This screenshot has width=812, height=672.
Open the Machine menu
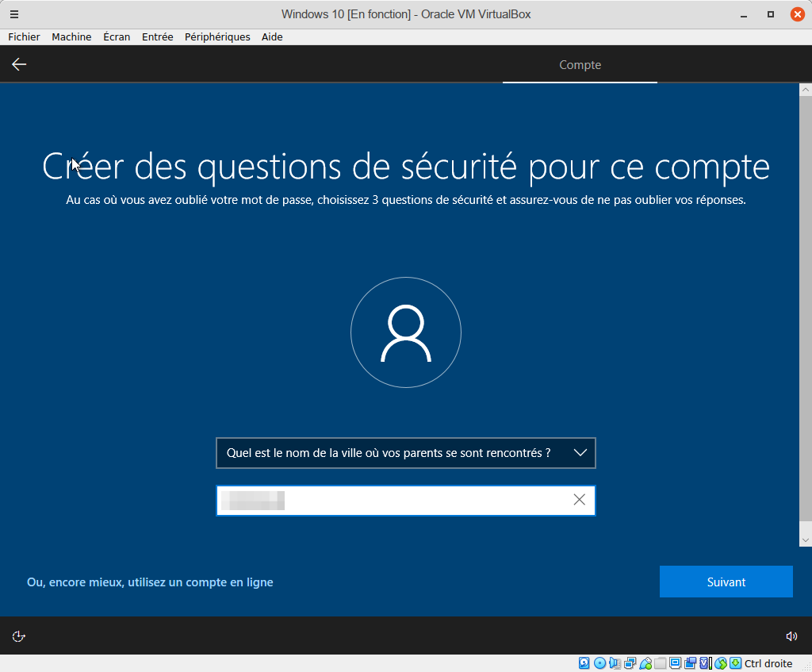pyautogui.click(x=71, y=36)
